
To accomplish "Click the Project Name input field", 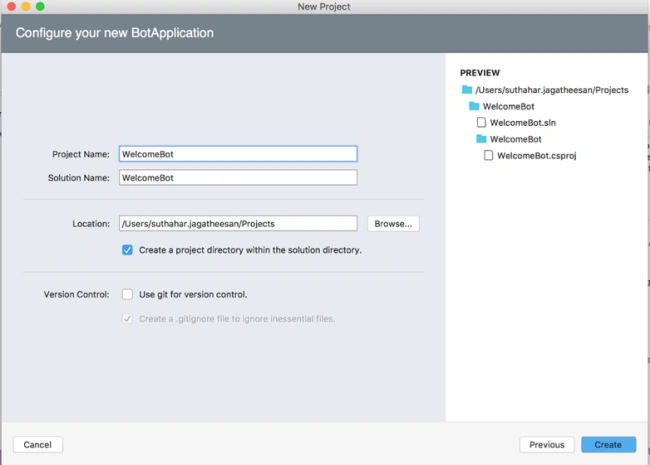I will coord(238,154).
